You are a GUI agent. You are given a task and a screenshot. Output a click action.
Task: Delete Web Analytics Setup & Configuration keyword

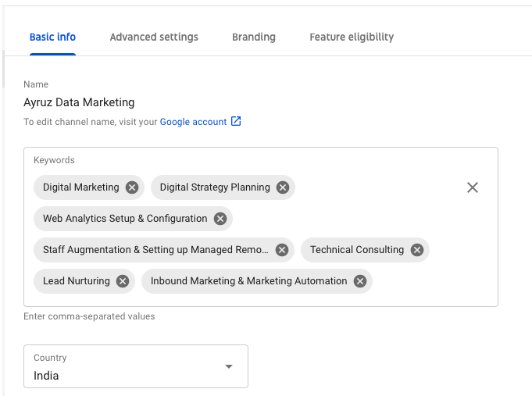pyautogui.click(x=220, y=219)
